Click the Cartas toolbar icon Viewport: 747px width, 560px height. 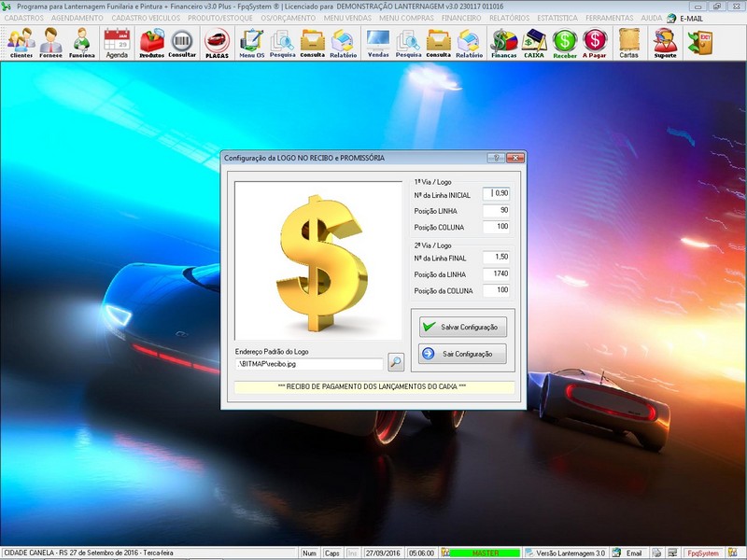coord(629,42)
